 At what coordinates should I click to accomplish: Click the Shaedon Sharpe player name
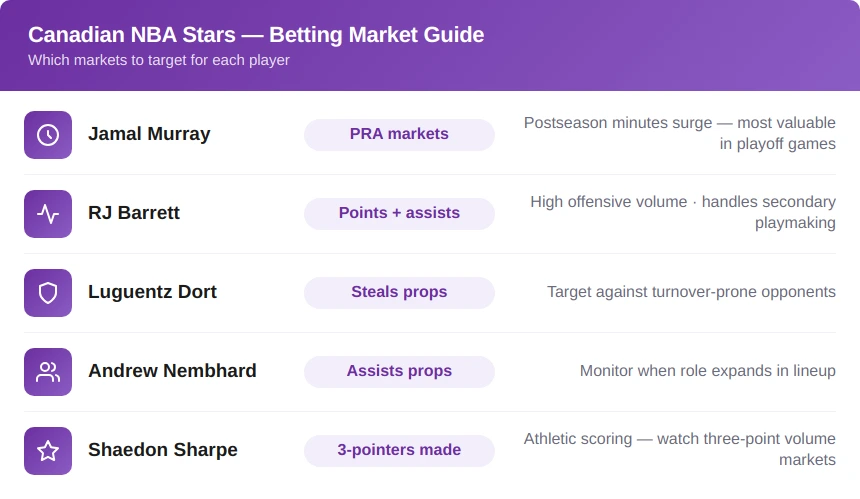tap(163, 450)
